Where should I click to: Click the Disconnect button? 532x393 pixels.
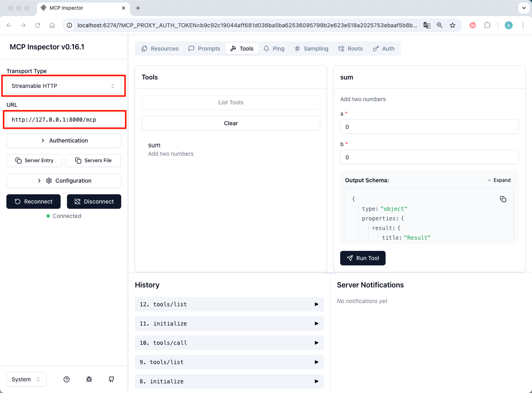click(94, 202)
